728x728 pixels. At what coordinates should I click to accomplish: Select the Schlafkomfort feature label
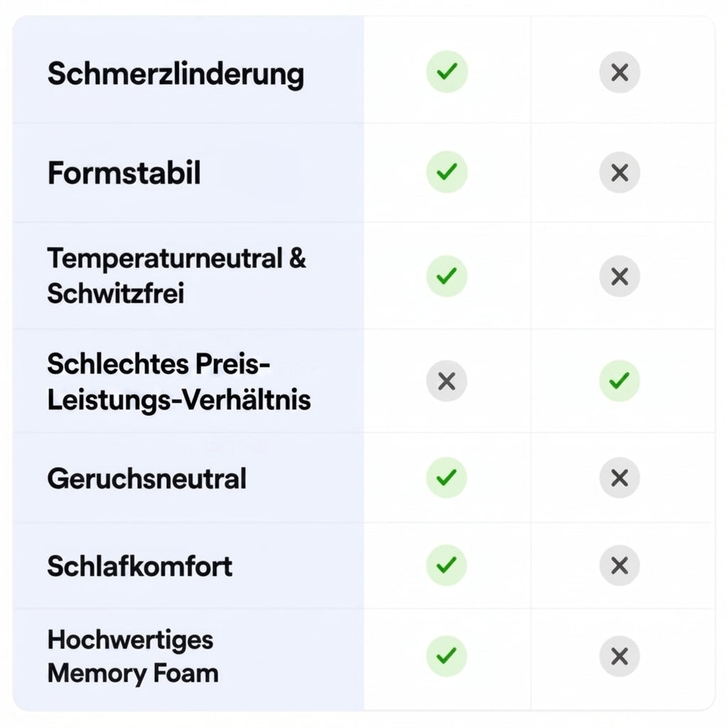pyautogui.click(x=140, y=566)
